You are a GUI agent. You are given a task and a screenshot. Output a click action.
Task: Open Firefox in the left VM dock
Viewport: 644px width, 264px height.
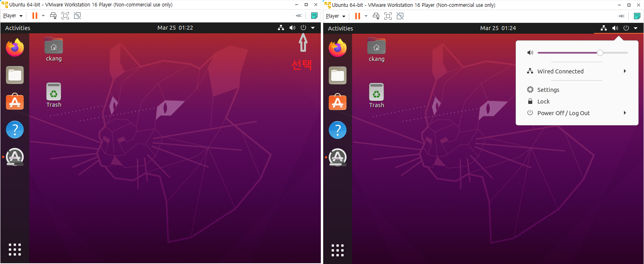pos(15,48)
